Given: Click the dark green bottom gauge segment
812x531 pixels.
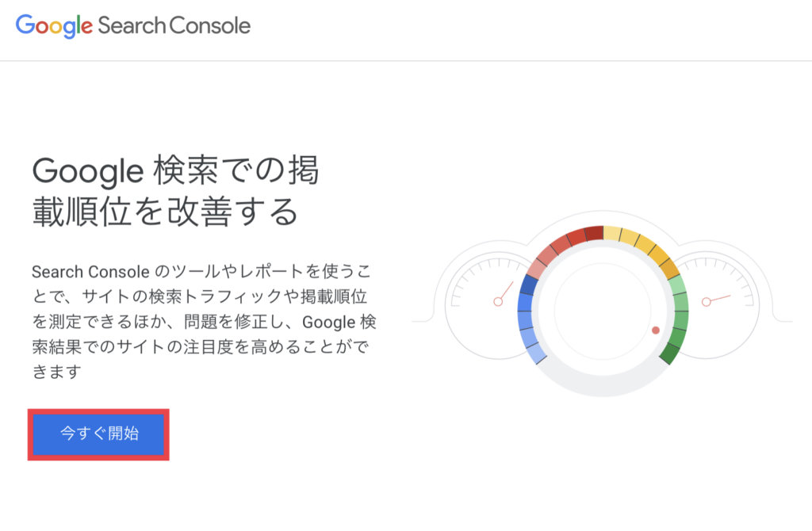Looking at the screenshot, I should [x=669, y=353].
